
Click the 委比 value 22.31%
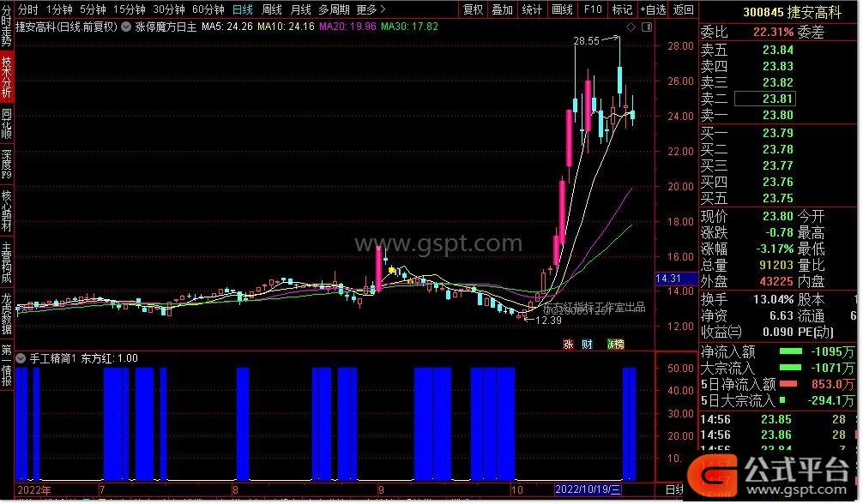pyautogui.click(x=774, y=33)
